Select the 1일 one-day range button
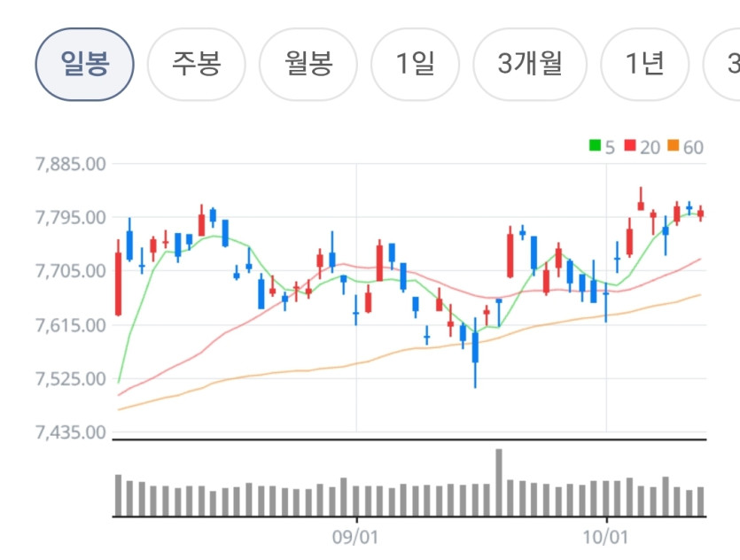Image resolution: width=740 pixels, height=560 pixels. click(x=416, y=64)
